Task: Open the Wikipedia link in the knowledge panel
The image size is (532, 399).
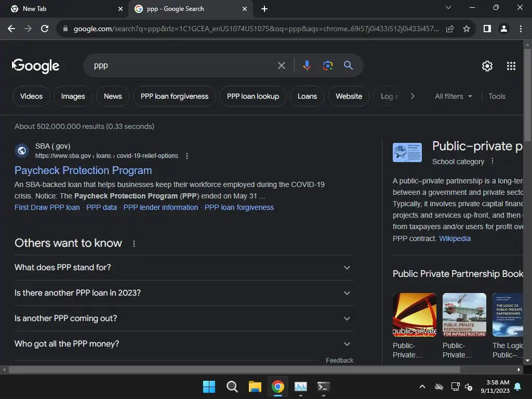Action: tap(455, 238)
